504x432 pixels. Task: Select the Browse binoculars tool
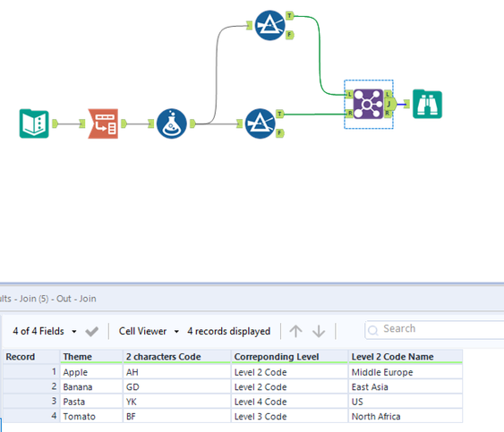tap(428, 104)
